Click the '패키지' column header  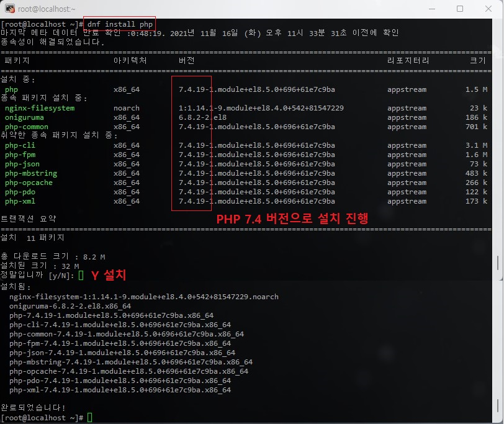pyautogui.click(x=17, y=60)
